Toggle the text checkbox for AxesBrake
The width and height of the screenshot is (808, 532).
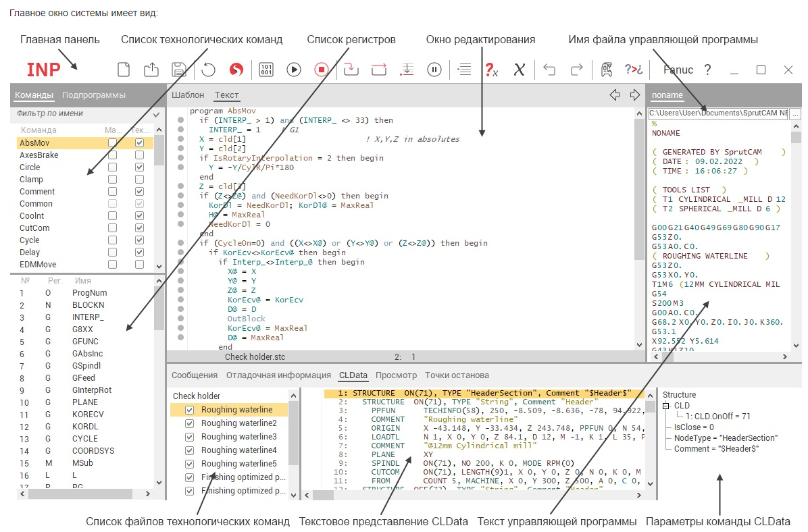pyautogui.click(x=139, y=155)
